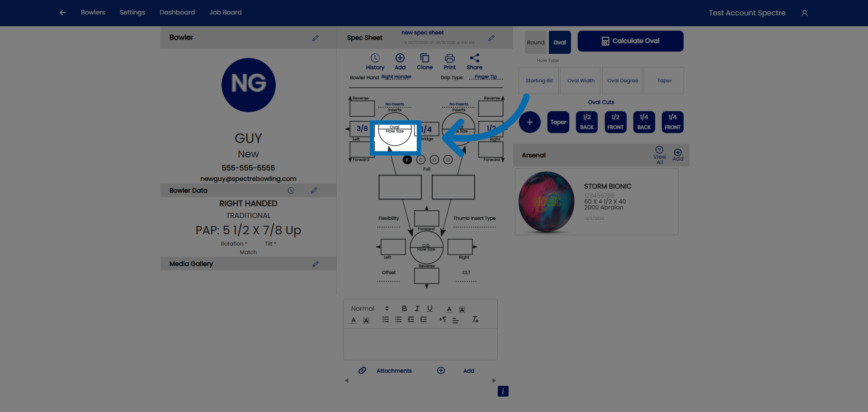The width and height of the screenshot is (868, 412).
Task: Clone the current spec sheet
Action: pos(425,62)
